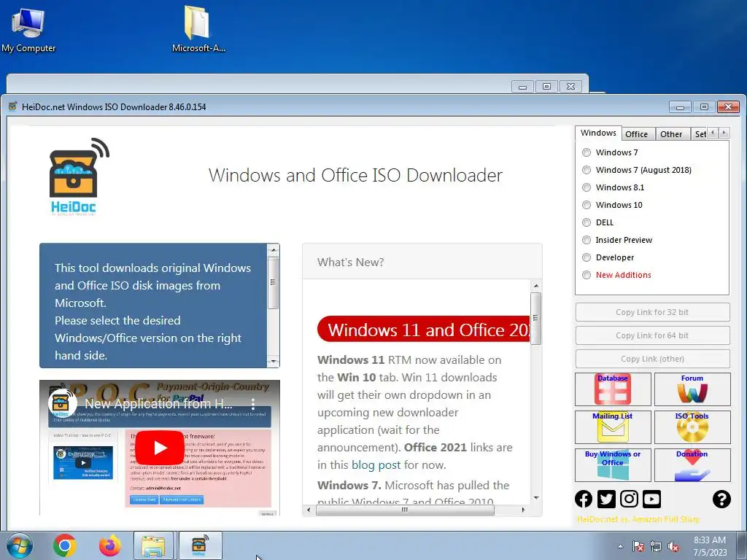Open the Database tile

[613, 389]
